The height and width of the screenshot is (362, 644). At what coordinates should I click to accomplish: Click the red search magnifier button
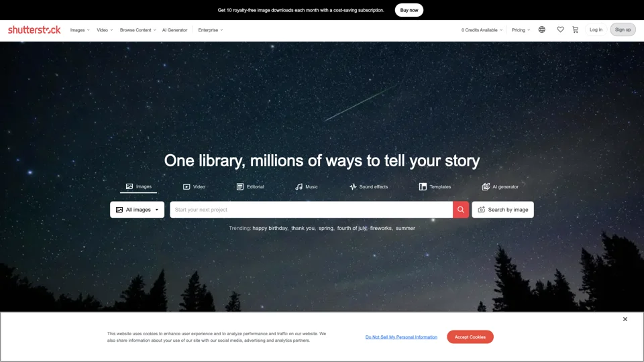click(x=461, y=210)
